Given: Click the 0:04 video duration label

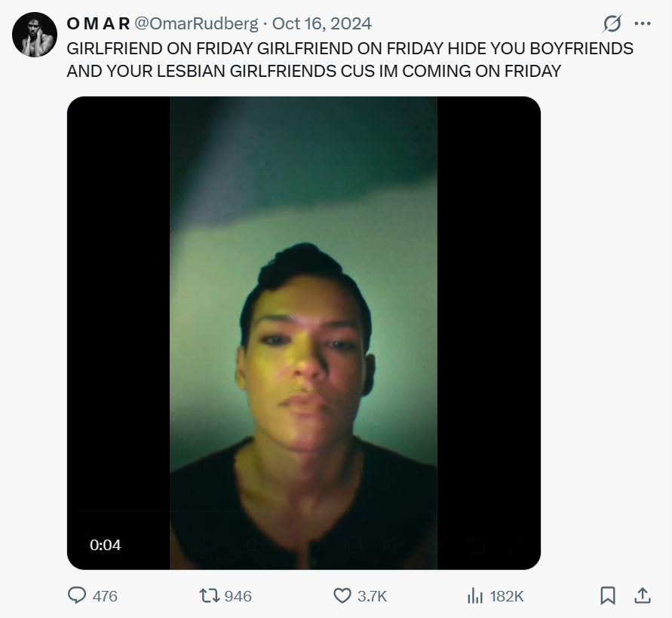Looking at the screenshot, I should point(106,545).
